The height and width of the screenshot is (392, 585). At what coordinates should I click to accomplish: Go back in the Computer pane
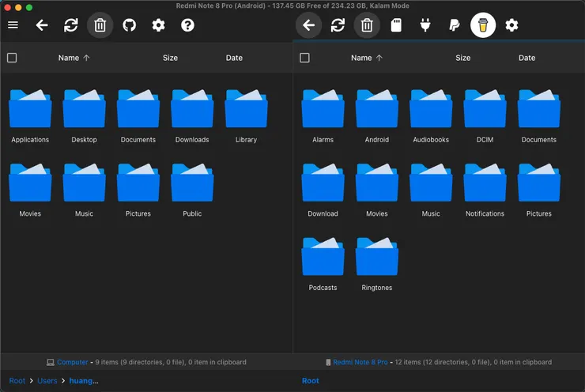42,25
